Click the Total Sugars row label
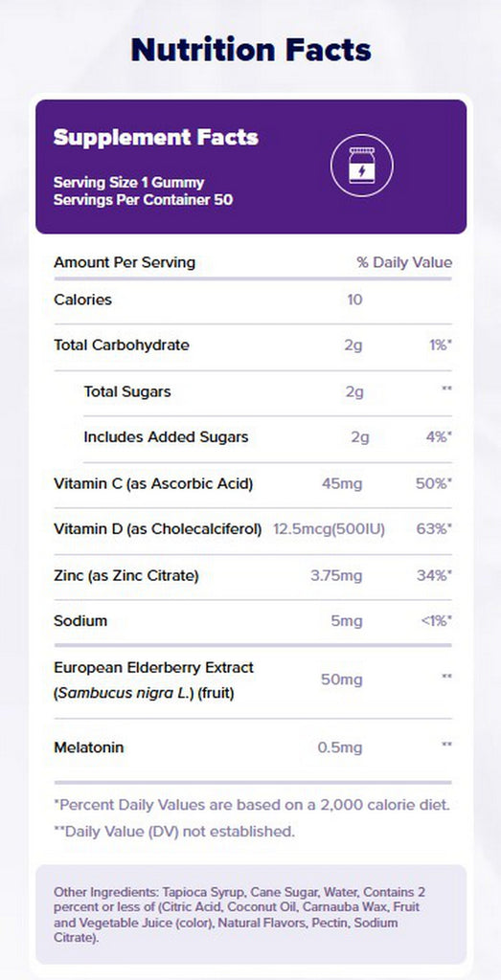Screen dimensions: 501x980 pyautogui.click(x=127, y=391)
